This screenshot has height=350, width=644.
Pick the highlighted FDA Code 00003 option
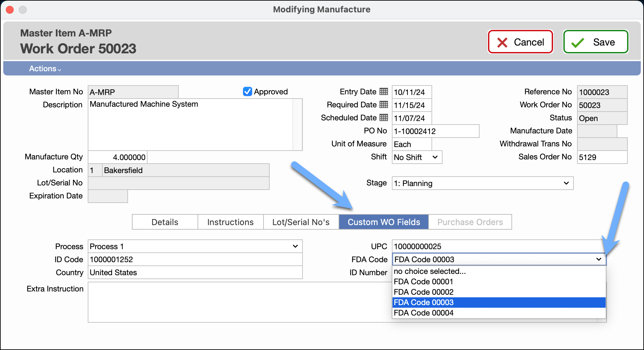click(499, 302)
